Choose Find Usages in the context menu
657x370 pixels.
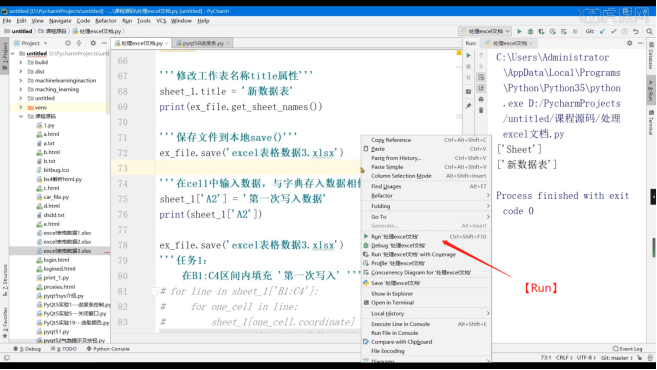click(x=427, y=186)
